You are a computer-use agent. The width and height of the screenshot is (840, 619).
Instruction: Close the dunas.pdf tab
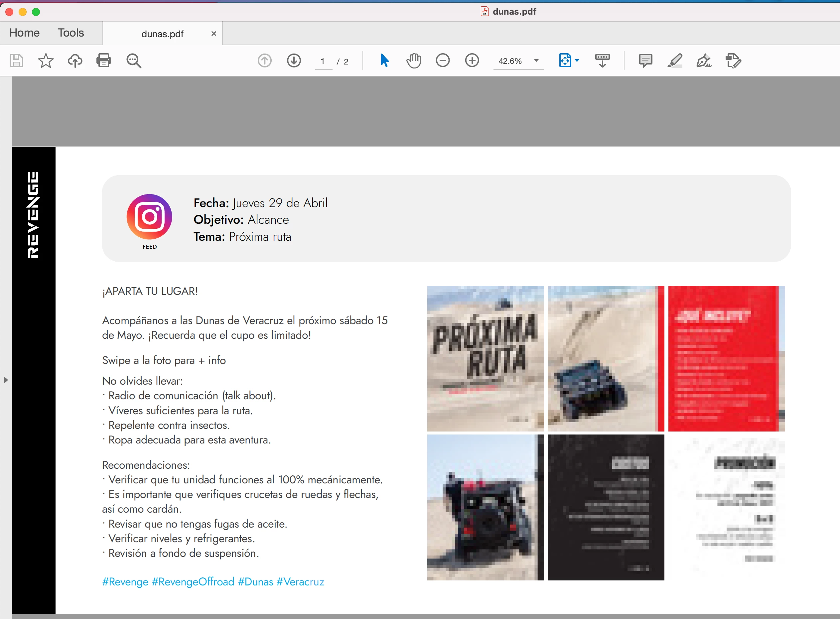[213, 34]
